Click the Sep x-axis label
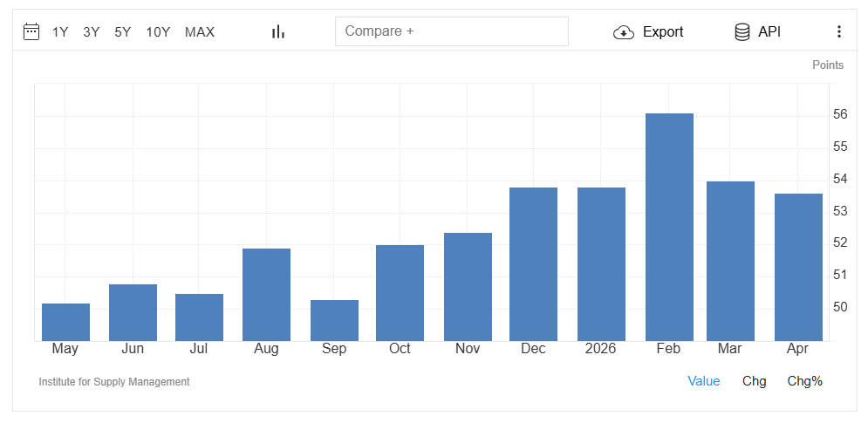868x423 pixels. click(x=334, y=349)
